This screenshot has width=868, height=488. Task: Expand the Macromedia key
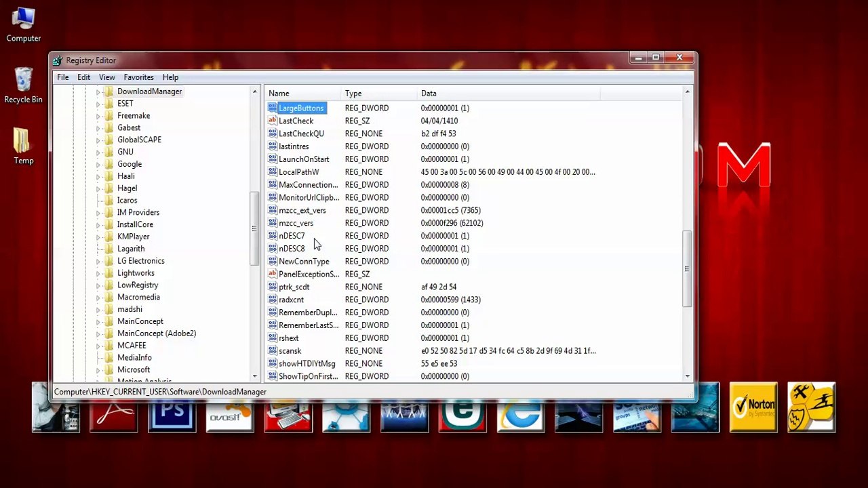pos(98,297)
